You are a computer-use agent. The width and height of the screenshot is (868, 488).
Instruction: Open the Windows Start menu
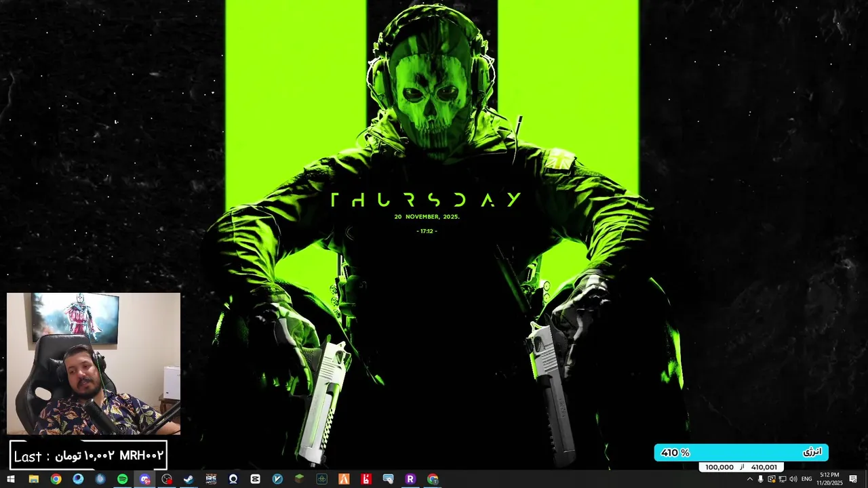coord(11,479)
